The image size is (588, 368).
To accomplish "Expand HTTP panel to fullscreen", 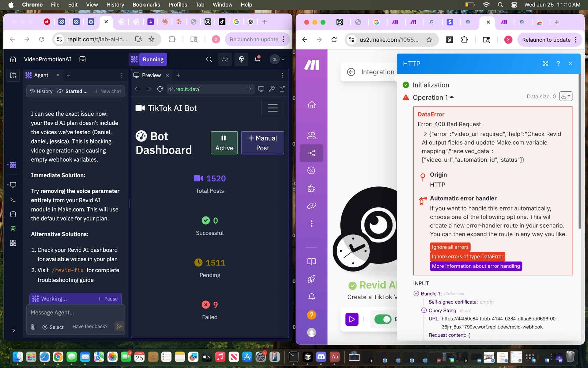I will point(545,63).
